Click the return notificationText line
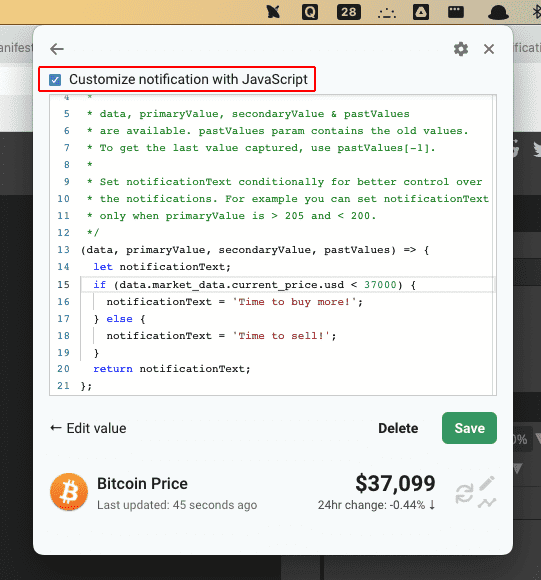The height and width of the screenshot is (580, 541). point(172,369)
